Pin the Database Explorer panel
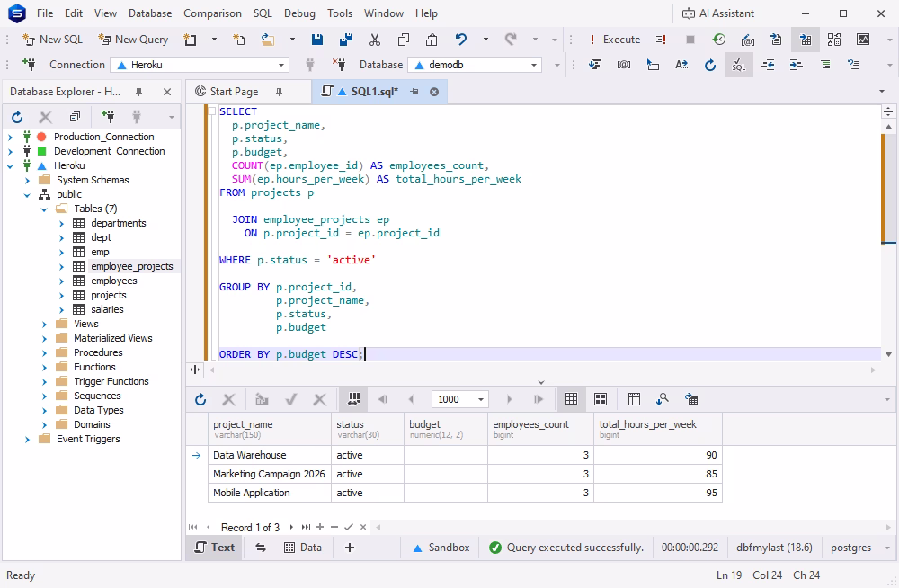The image size is (899, 588). pyautogui.click(x=138, y=92)
